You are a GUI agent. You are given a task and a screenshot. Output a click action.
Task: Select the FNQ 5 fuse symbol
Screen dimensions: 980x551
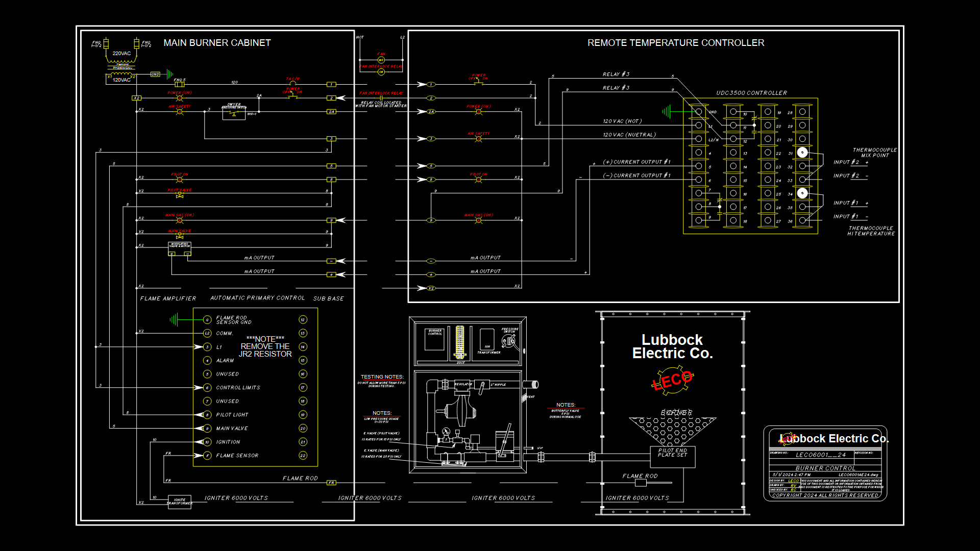pos(179,84)
